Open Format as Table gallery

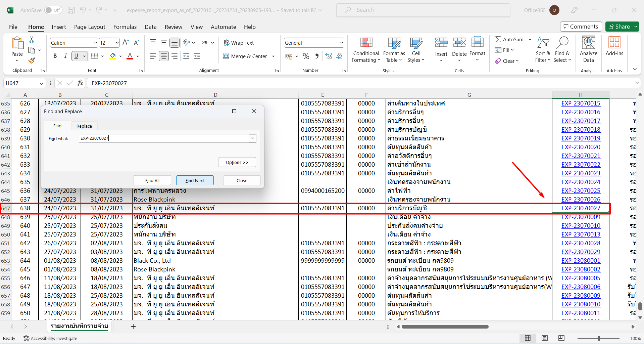(x=394, y=50)
